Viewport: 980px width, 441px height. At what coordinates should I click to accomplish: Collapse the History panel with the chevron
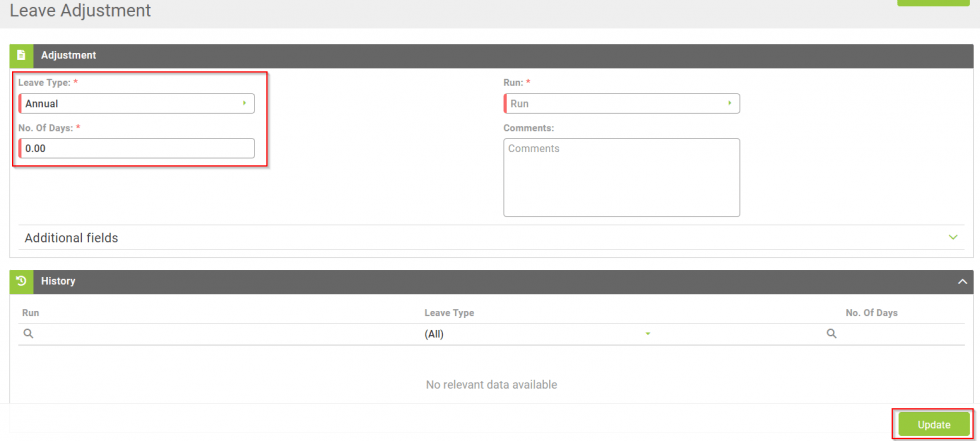coord(962,282)
